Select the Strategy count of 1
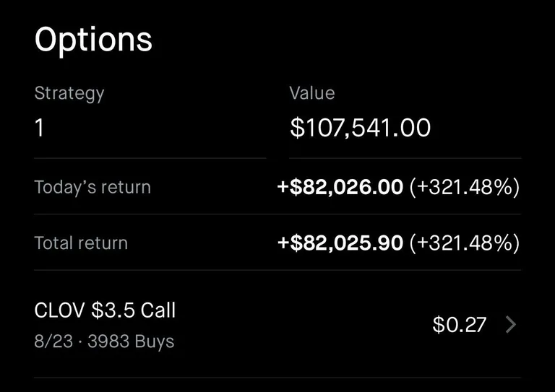This screenshot has height=392, width=555. tap(40, 129)
